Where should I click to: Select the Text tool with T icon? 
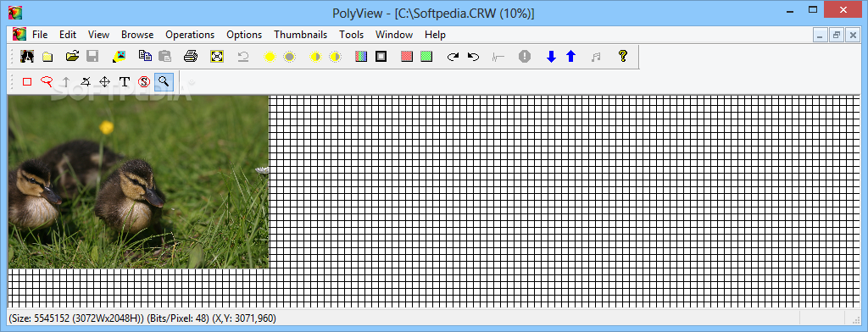pyautogui.click(x=125, y=82)
